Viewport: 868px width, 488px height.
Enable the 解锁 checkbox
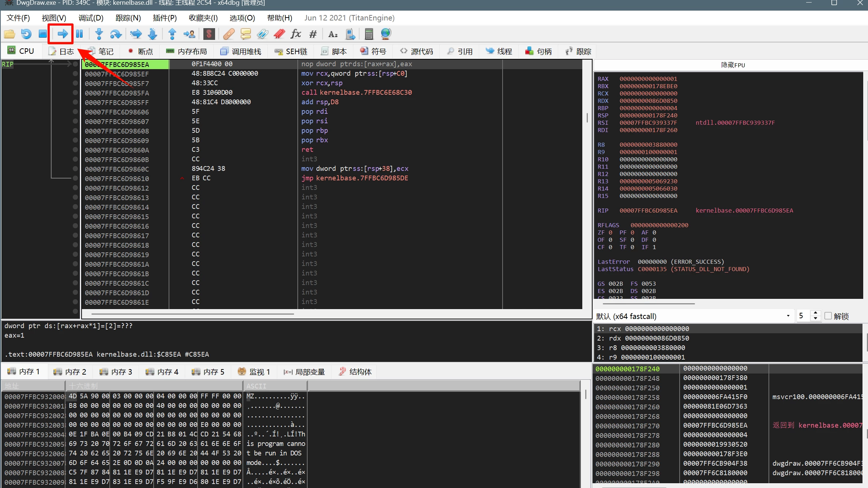[x=828, y=316]
